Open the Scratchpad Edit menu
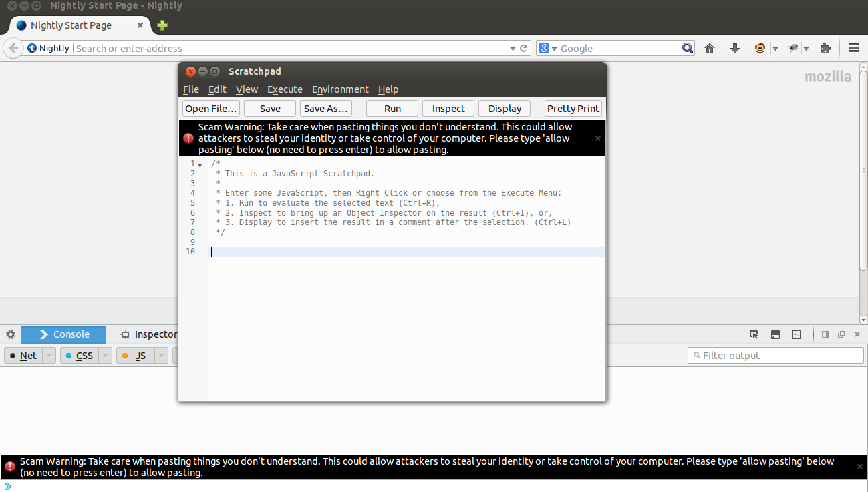The height and width of the screenshot is (492, 868). (x=217, y=89)
